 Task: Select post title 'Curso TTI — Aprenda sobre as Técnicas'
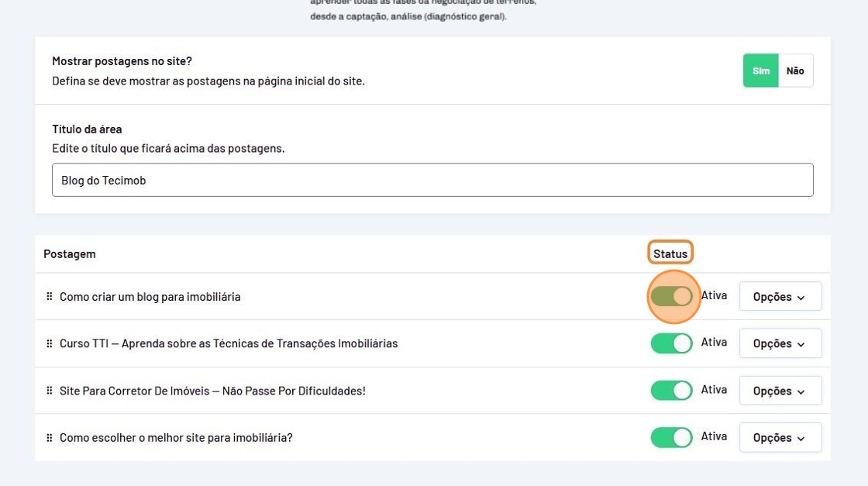tap(229, 343)
